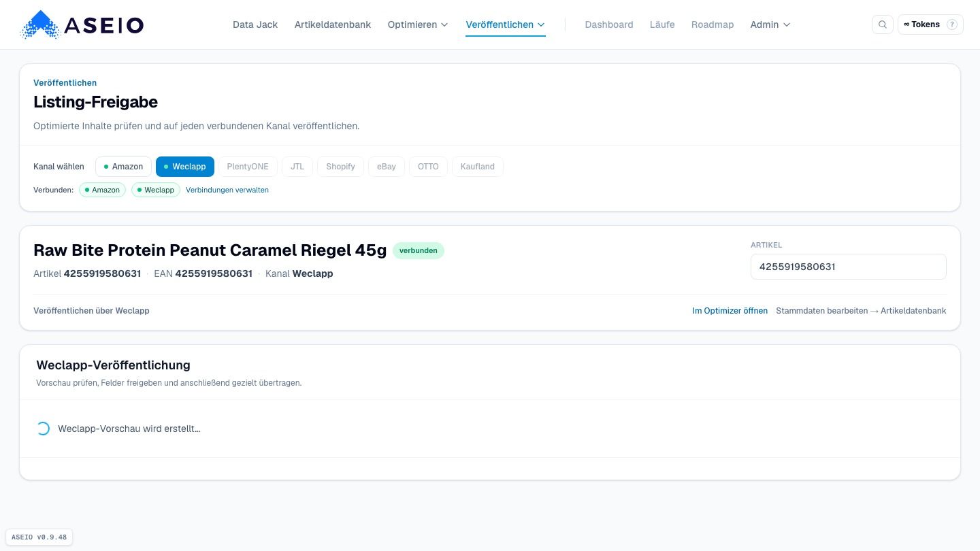Click the verbunden status badge

[x=419, y=250]
